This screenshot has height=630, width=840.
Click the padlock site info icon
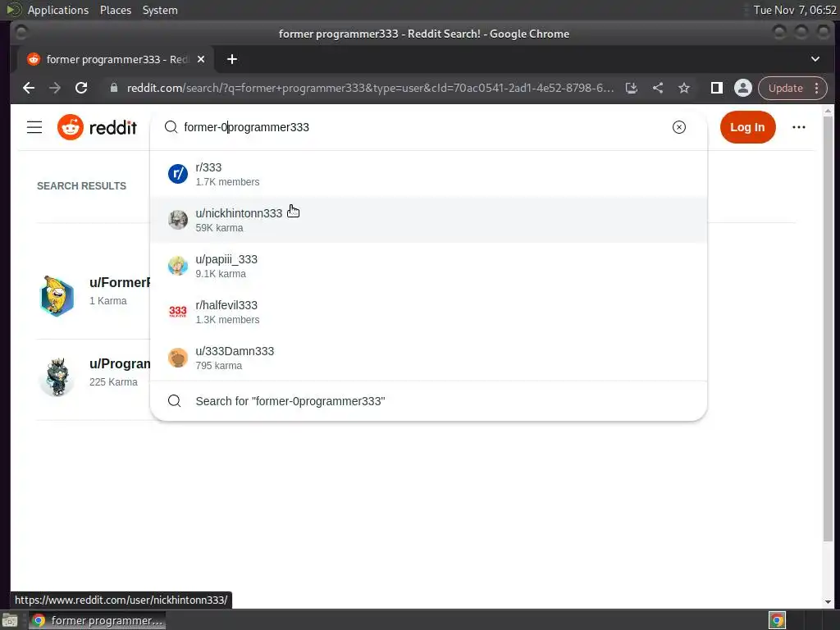pos(113,88)
